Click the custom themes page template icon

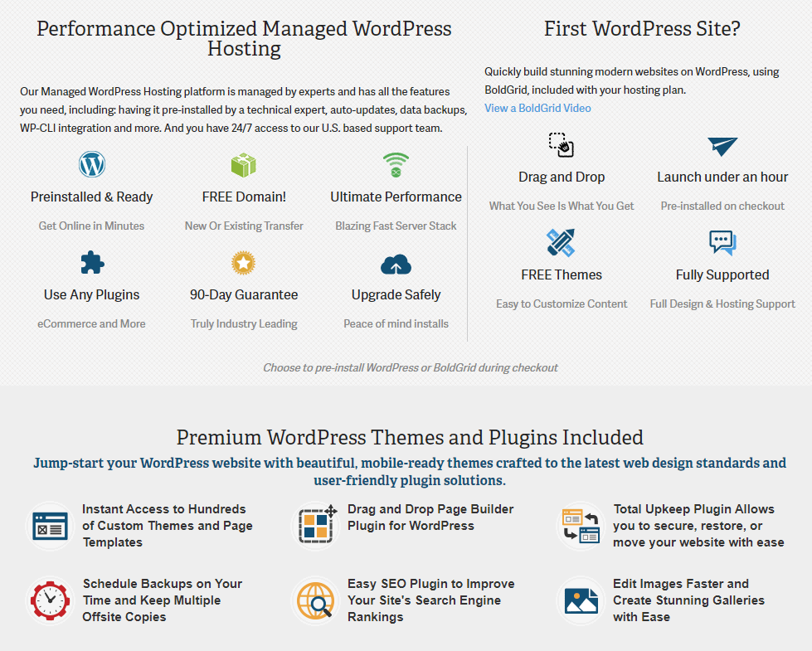coord(50,525)
